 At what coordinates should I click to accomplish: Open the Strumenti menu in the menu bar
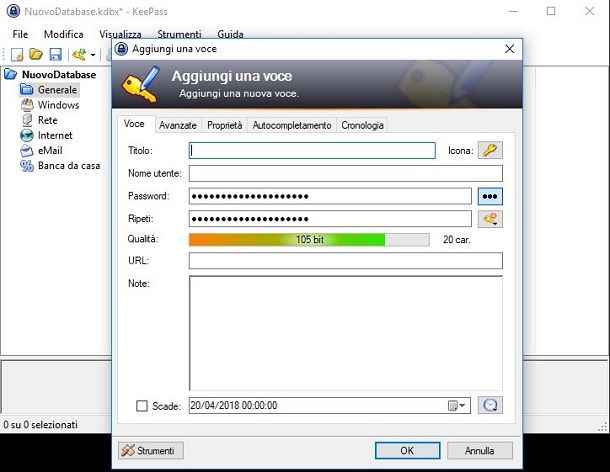pos(179,34)
